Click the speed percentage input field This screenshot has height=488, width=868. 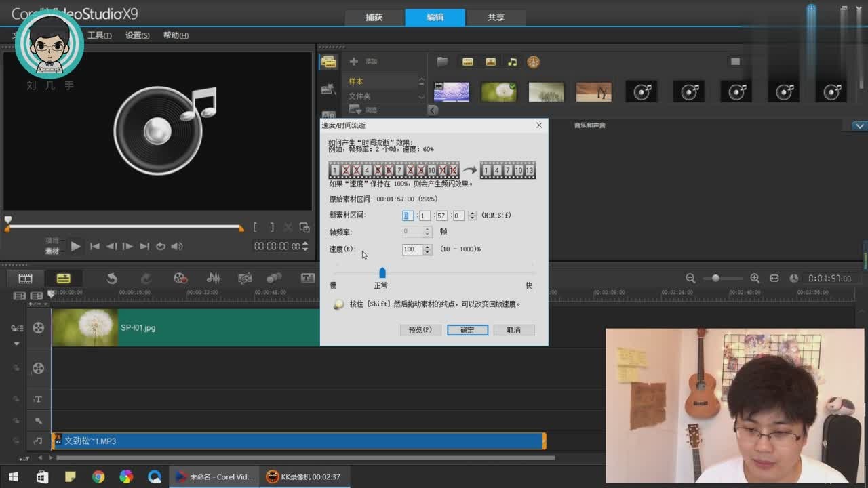[x=412, y=249]
